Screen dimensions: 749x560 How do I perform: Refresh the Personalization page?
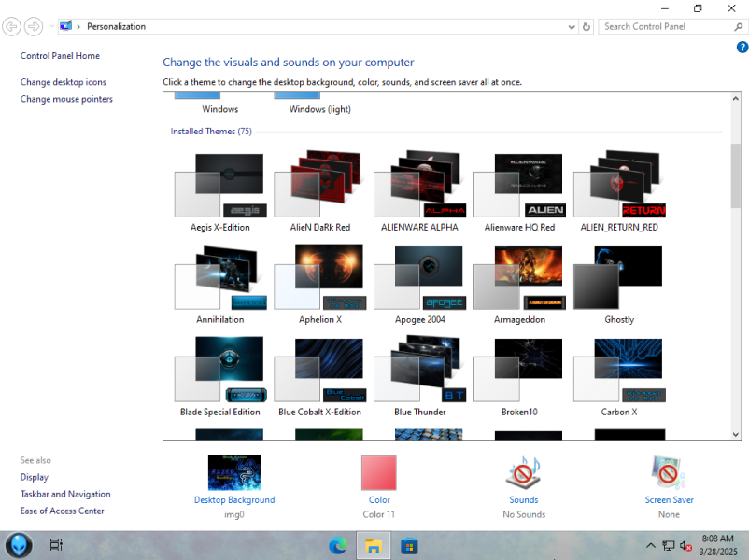point(586,27)
